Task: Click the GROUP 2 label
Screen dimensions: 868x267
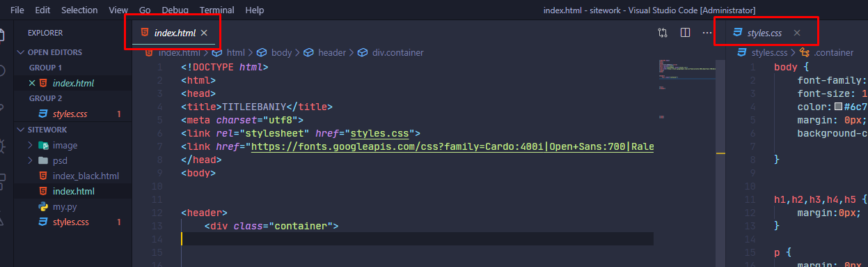Action: pyautogui.click(x=45, y=98)
